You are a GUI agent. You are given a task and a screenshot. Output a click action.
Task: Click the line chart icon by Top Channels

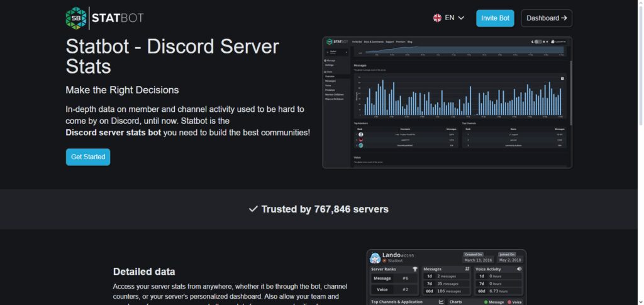(x=441, y=302)
